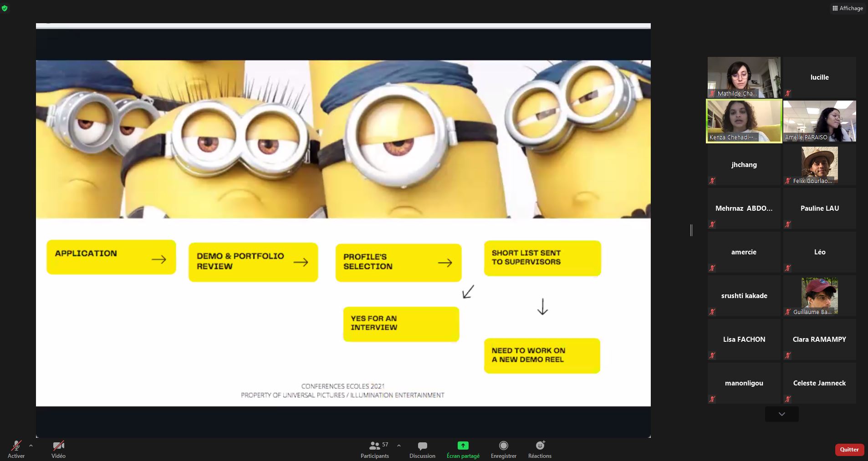Click SHORT LIST SENT TO SUPERVISORS box
The height and width of the screenshot is (461, 868).
pos(542,258)
